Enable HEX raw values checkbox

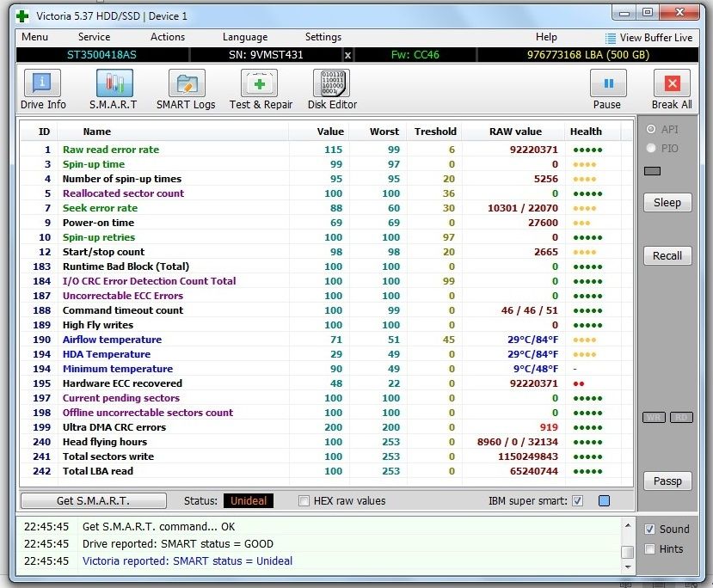[x=304, y=501]
